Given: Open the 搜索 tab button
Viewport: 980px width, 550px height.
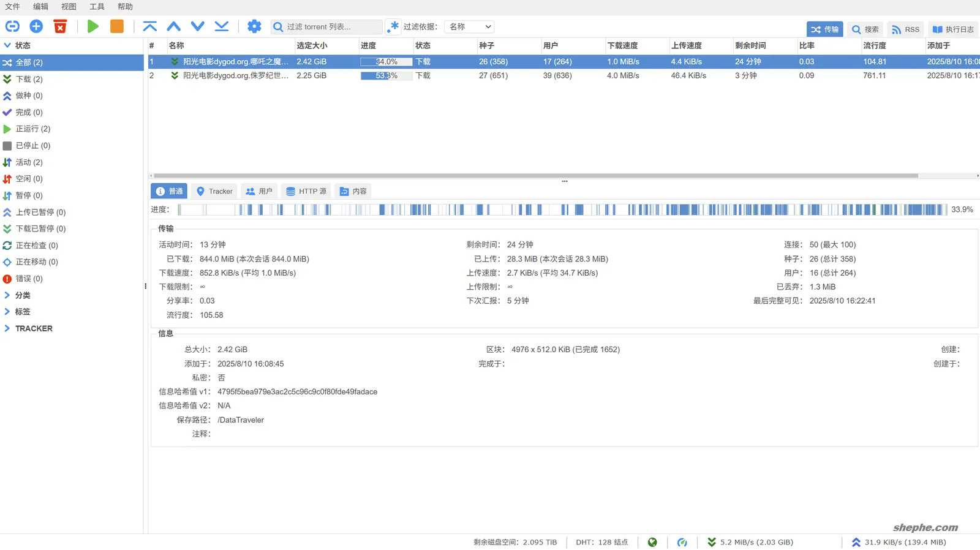Looking at the screenshot, I should (865, 29).
